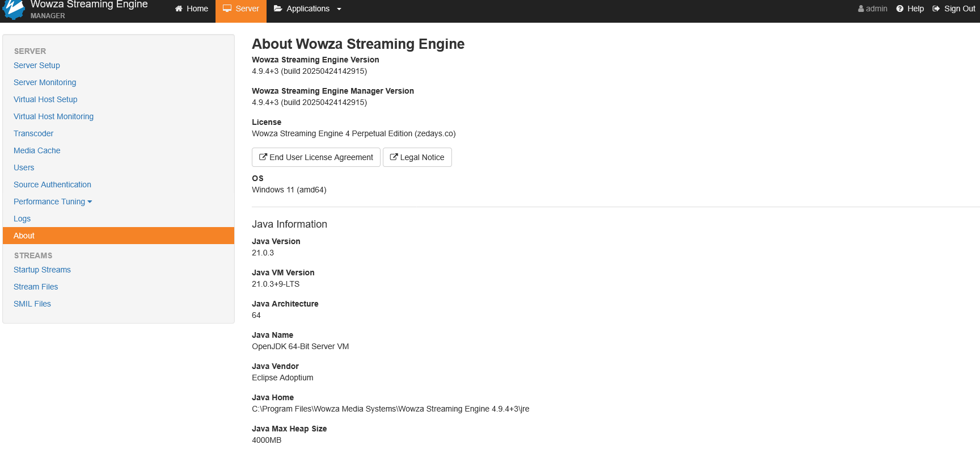
Task: Open Media Cache settings
Action: click(x=37, y=150)
